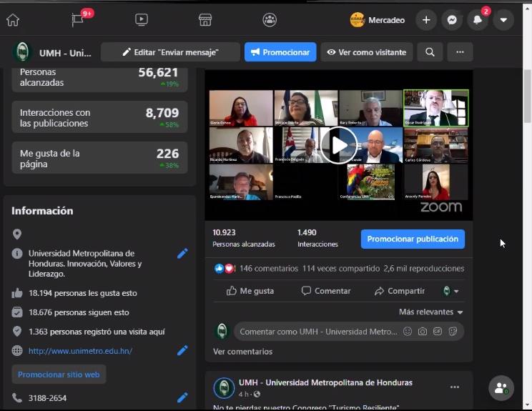
Task: Click the UMH avatar on lower post
Action: point(224,388)
